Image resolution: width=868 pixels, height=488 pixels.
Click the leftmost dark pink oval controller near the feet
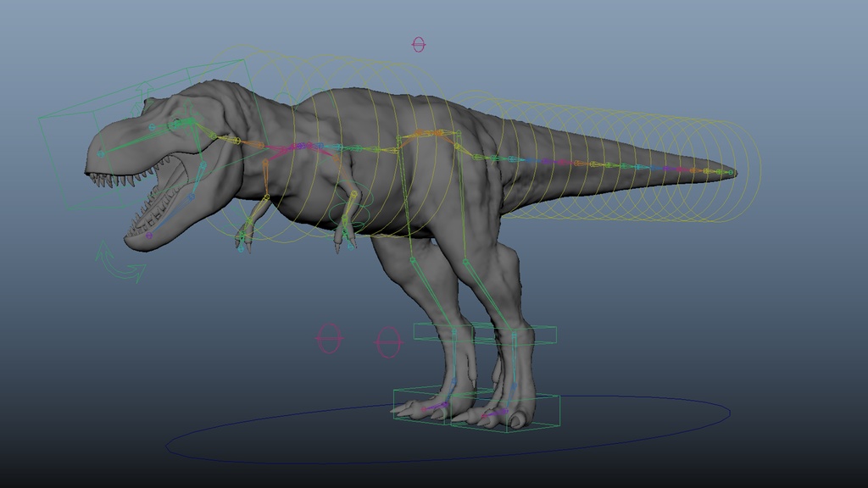click(x=331, y=339)
